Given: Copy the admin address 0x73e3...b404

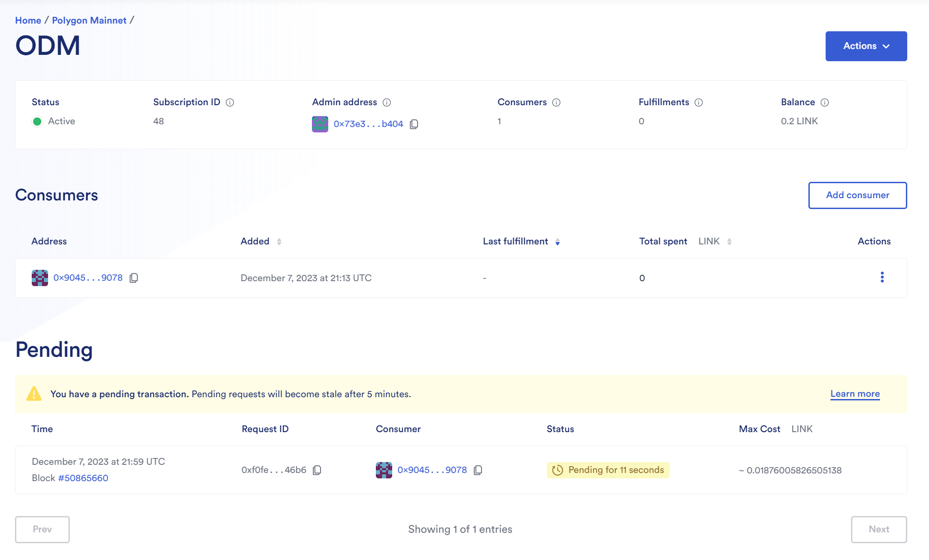Looking at the screenshot, I should [413, 124].
